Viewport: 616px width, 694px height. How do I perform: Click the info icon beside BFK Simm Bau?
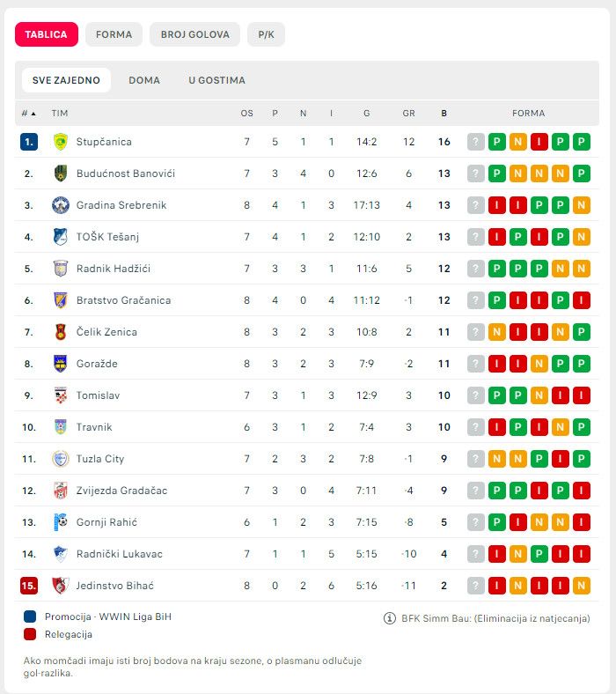tap(390, 618)
